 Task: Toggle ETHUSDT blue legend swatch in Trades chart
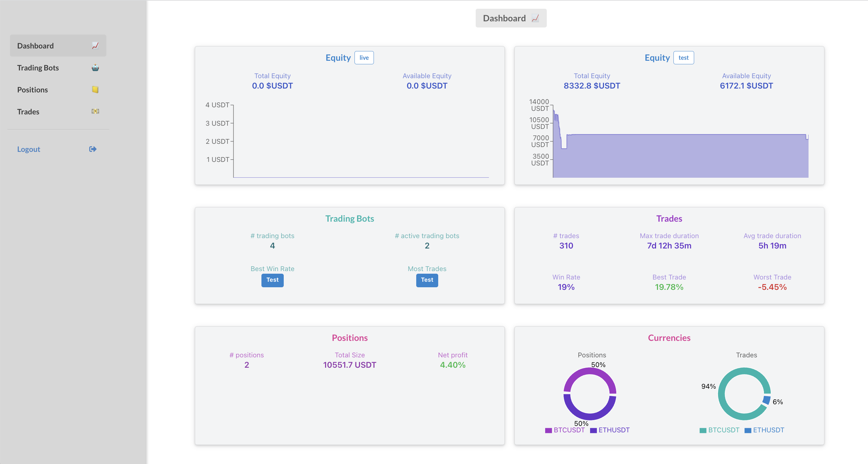[x=748, y=430]
